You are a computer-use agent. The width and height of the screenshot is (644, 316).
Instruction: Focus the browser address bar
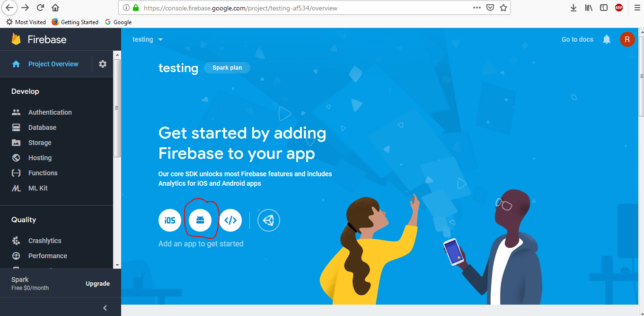pyautogui.click(x=303, y=8)
